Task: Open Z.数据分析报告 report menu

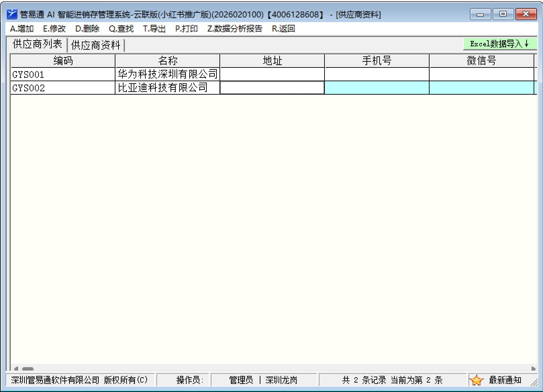Action: pos(235,29)
